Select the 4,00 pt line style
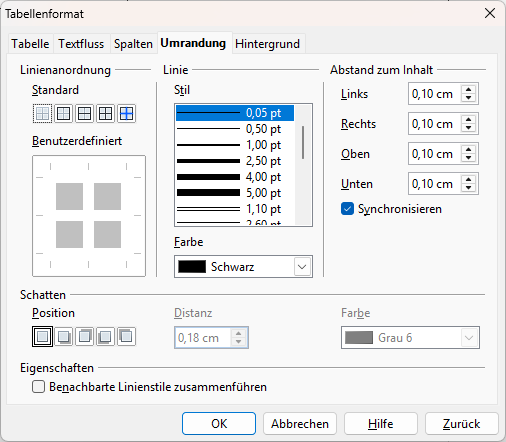Viewport: 506px width, 442px height. [x=235, y=177]
